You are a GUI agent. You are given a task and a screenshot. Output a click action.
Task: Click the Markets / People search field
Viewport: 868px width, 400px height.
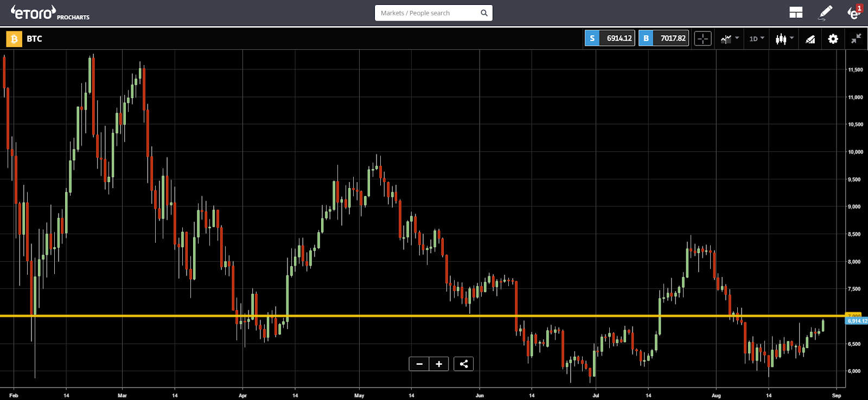(426, 13)
